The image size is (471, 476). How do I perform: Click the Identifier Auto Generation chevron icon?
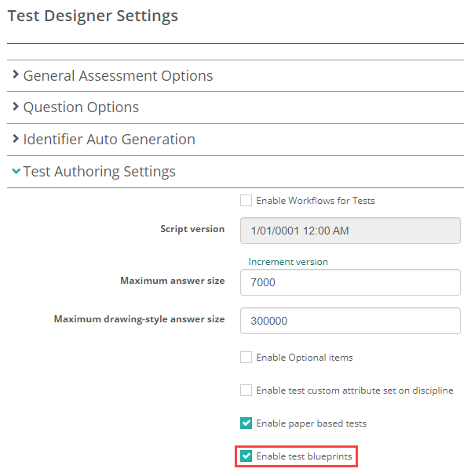pos(16,140)
